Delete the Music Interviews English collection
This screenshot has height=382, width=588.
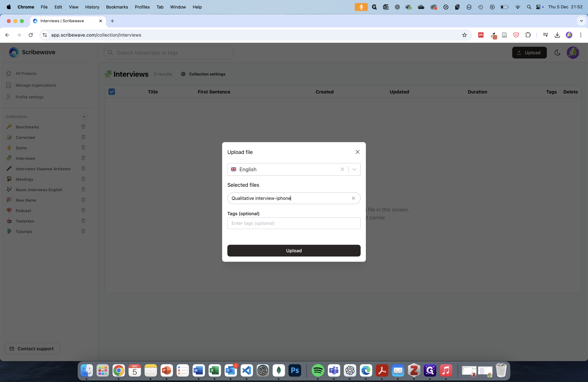(x=83, y=189)
